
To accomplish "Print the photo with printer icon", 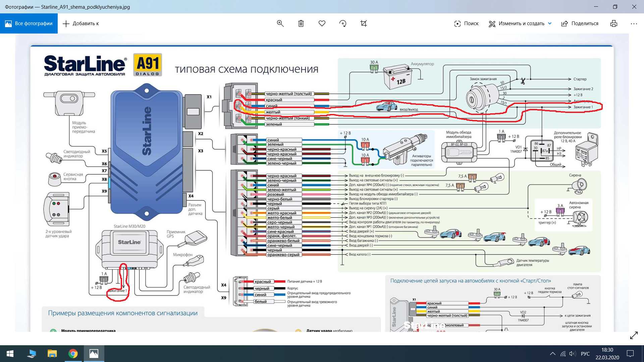I will 614,23.
